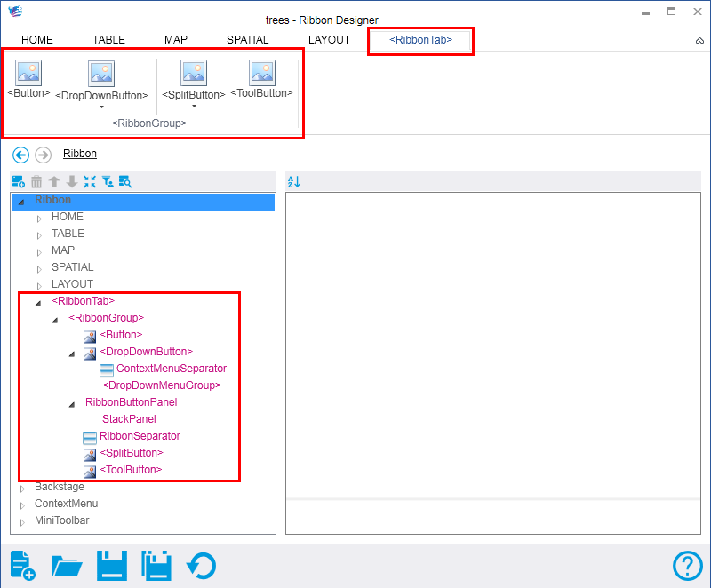Viewport: 711px width, 588px height.
Task: Click the <ToolButton> ribbon image icon
Action: pos(262,73)
